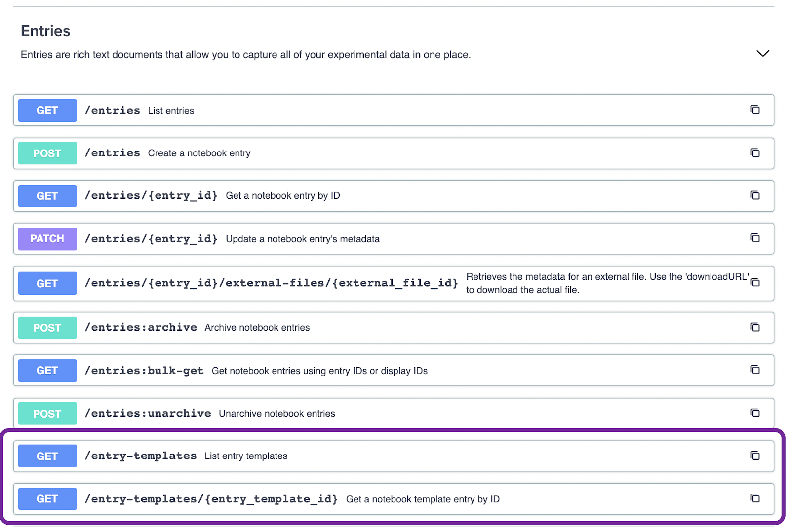Click 'Unarchive notebook entries' description
Image resolution: width=790 pixels, height=532 pixels.
coord(277,414)
